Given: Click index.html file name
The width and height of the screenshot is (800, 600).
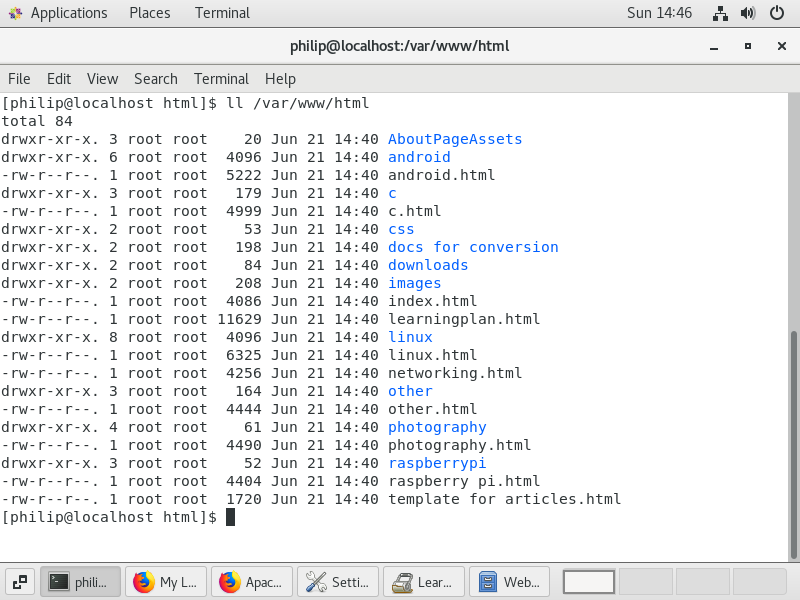Looking at the screenshot, I should tap(432, 301).
